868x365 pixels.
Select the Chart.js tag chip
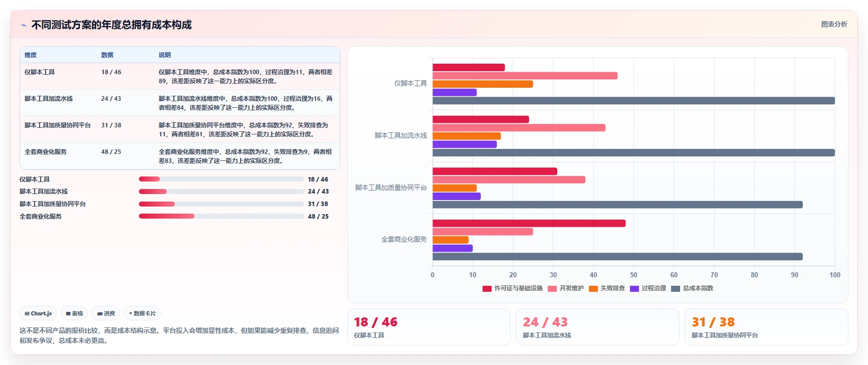(x=38, y=313)
